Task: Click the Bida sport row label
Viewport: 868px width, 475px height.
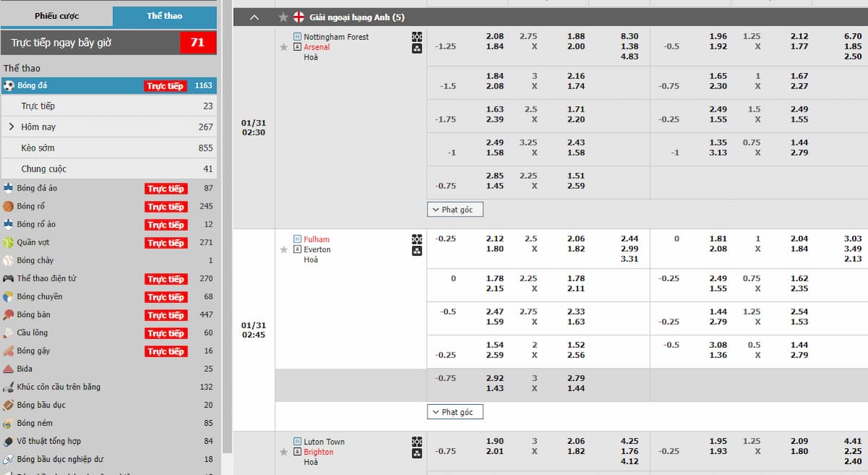Action: 25,369
